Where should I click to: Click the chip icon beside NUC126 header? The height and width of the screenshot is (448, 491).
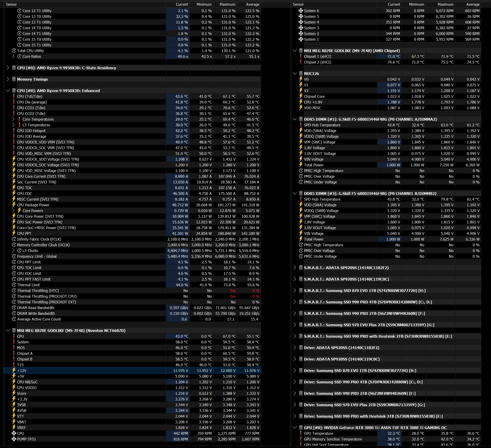click(x=301, y=74)
